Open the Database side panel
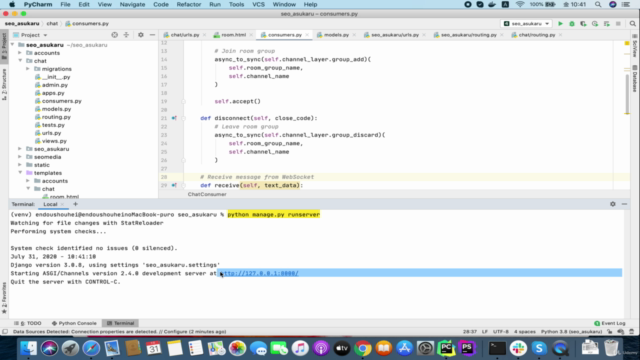Screen dimensions: 640x360 pyautogui.click(x=635, y=78)
